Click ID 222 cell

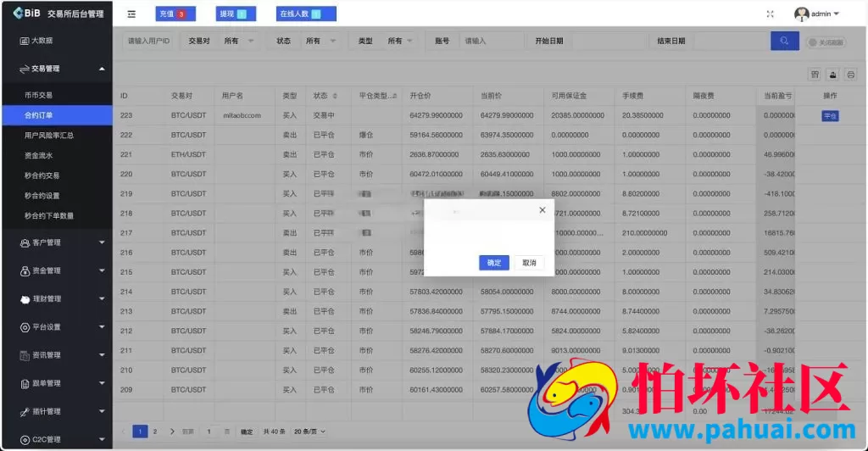pos(126,135)
